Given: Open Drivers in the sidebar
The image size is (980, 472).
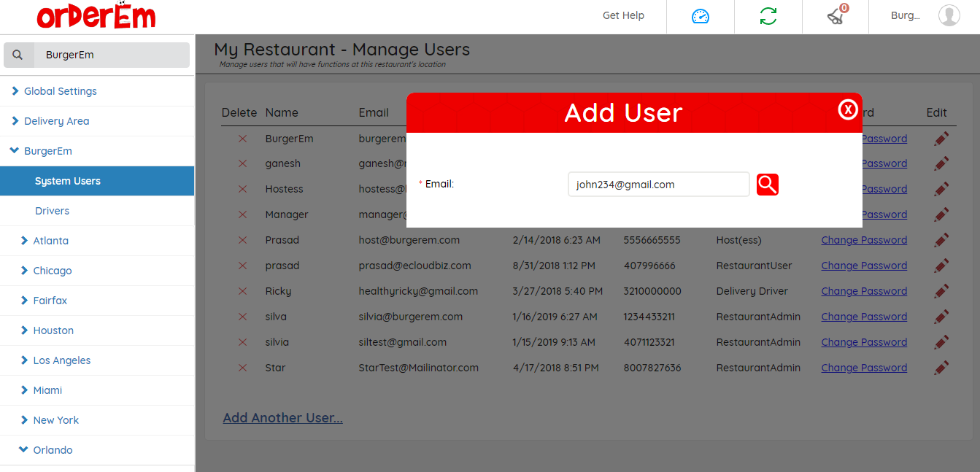Looking at the screenshot, I should (x=52, y=211).
